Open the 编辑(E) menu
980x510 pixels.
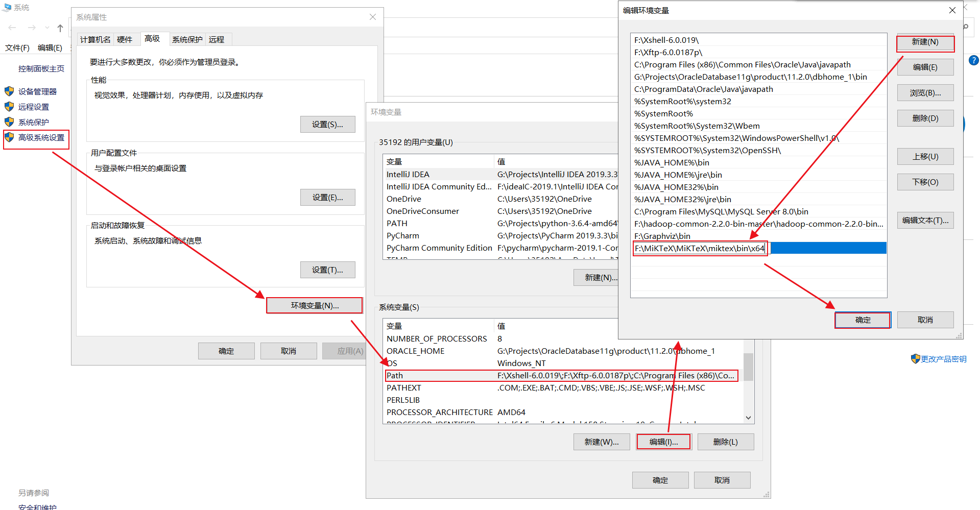50,47
